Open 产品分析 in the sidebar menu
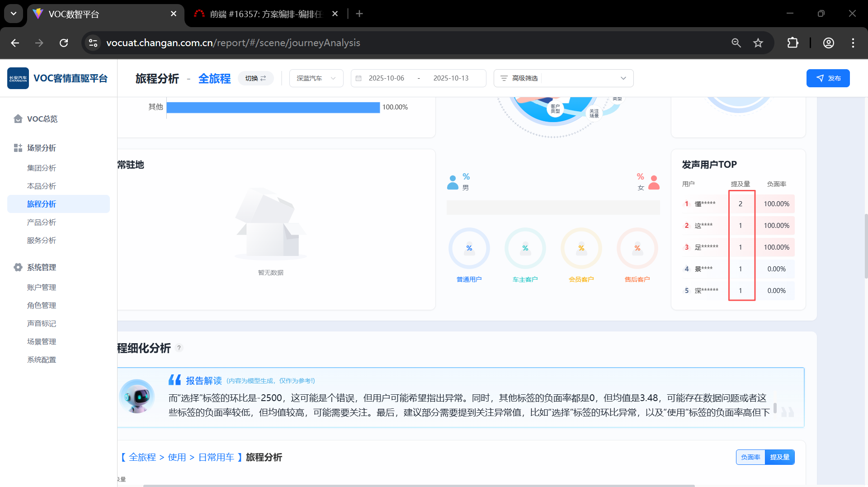The height and width of the screenshot is (487, 868). [42, 222]
